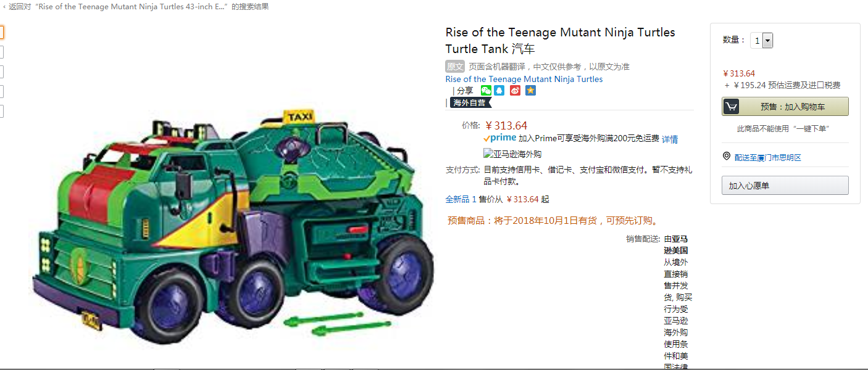Click the location pin icon for delivery
Viewport: 868px width, 370px height.
pos(726,157)
